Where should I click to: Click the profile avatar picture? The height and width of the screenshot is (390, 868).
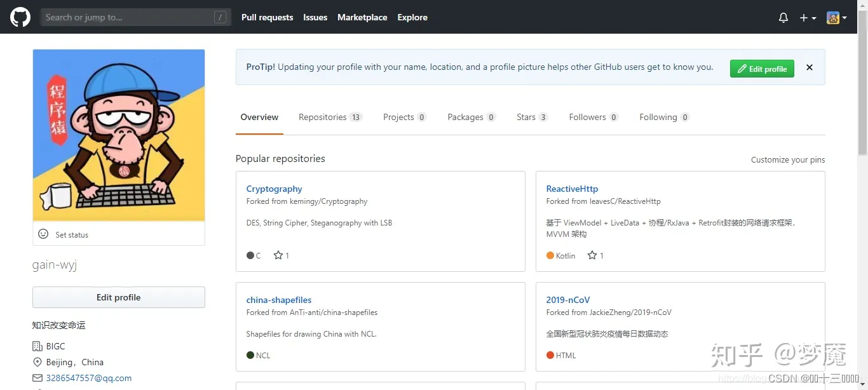119,135
